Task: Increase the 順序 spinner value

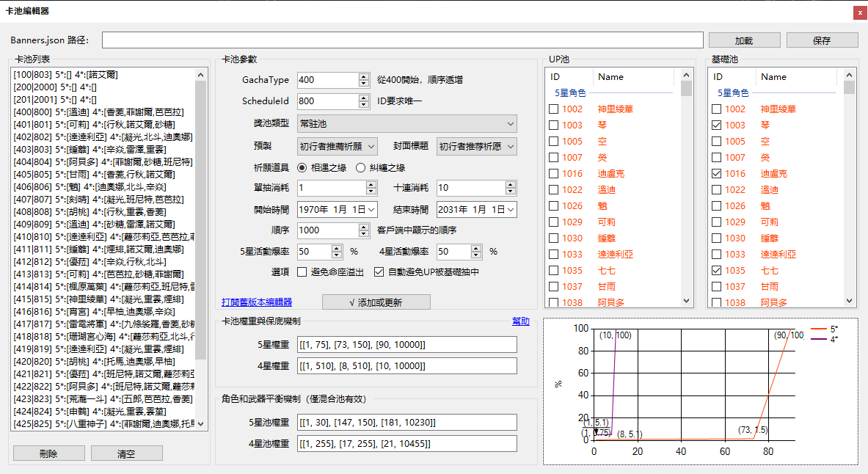Action: coord(364,227)
